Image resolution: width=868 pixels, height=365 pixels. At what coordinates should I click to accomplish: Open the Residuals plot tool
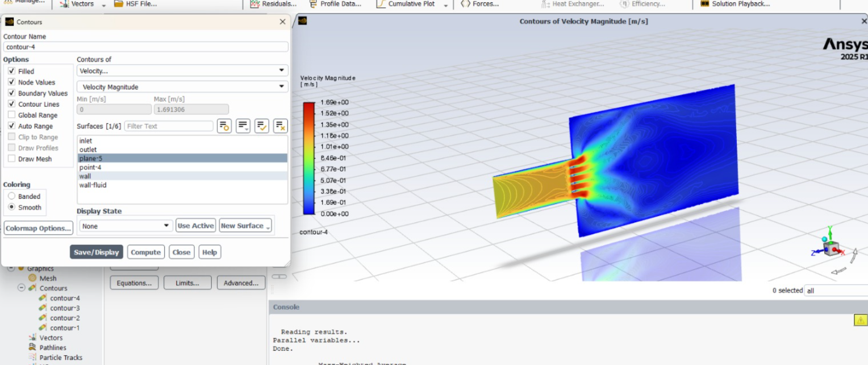(273, 4)
